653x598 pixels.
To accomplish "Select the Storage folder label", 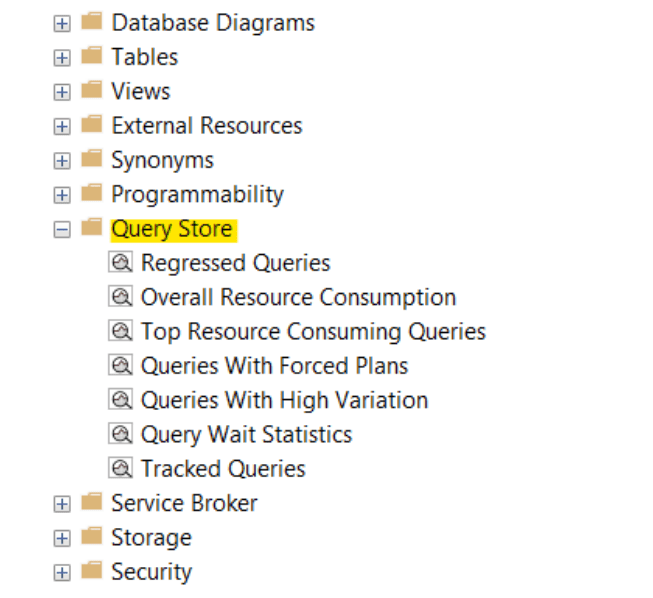I will [152, 538].
